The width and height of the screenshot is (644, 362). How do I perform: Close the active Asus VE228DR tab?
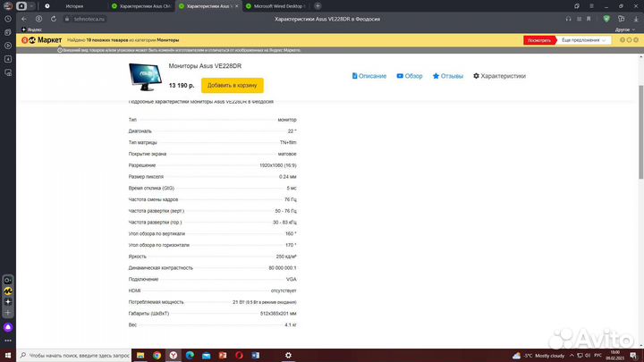(236, 6)
